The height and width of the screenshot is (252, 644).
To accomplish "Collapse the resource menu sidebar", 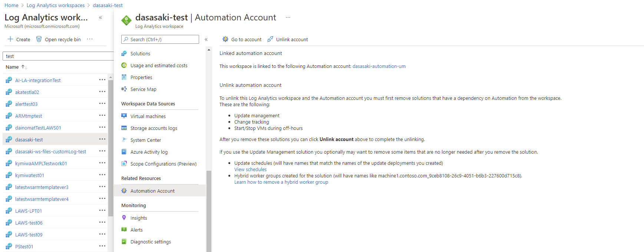I will (x=206, y=39).
